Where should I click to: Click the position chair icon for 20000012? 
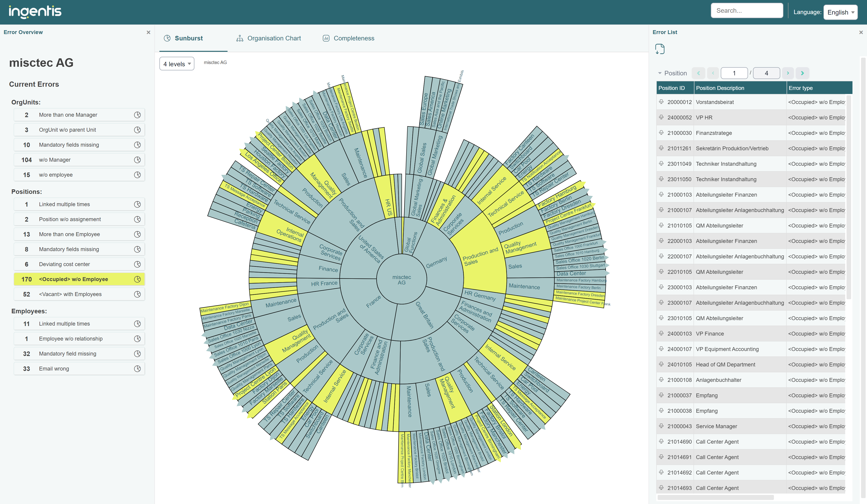click(x=661, y=102)
